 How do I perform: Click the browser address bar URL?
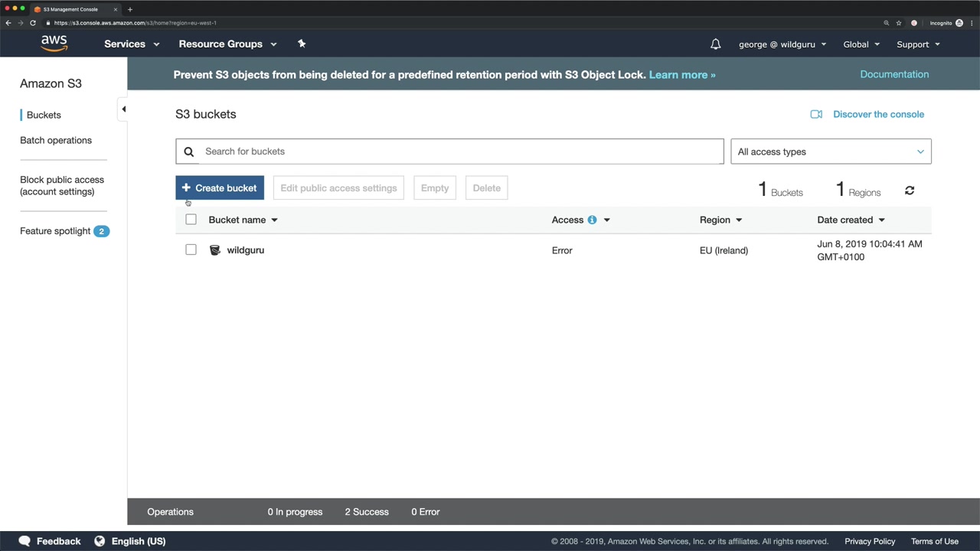click(x=136, y=23)
